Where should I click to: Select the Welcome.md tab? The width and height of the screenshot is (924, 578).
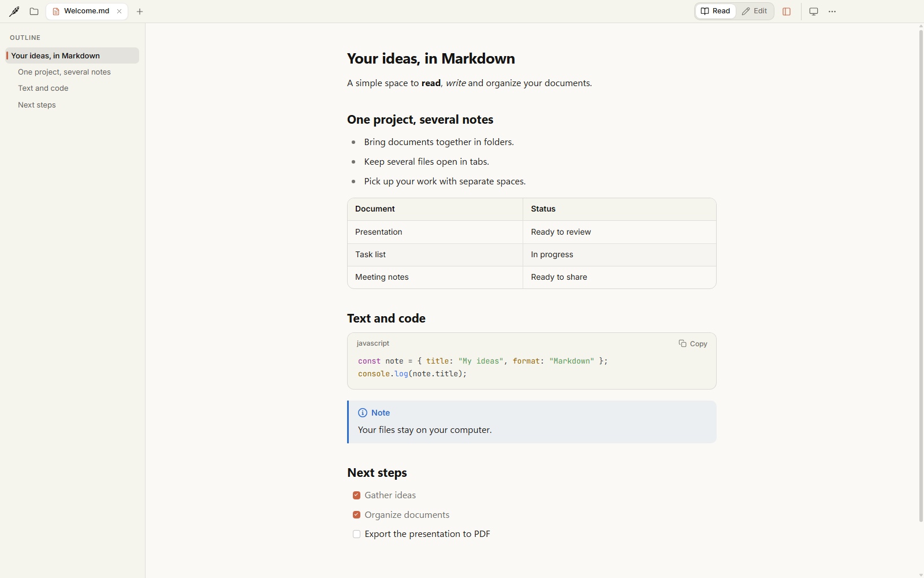87,11
